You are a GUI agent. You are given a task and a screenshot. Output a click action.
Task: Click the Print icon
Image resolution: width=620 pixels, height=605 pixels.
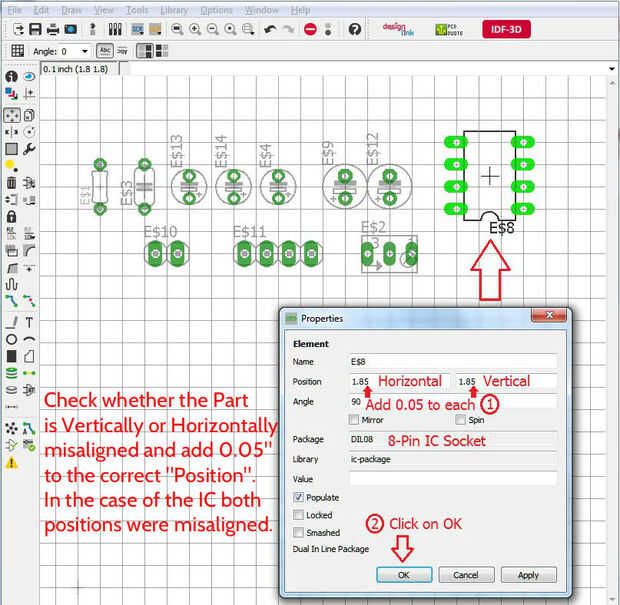53,29
